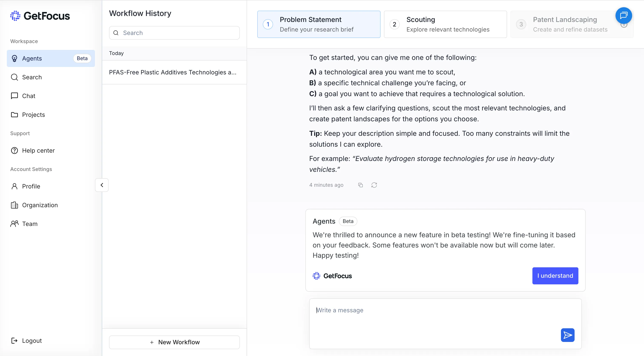Click the Logout arrow icon
This screenshot has width=644, height=356.
pyautogui.click(x=14, y=340)
